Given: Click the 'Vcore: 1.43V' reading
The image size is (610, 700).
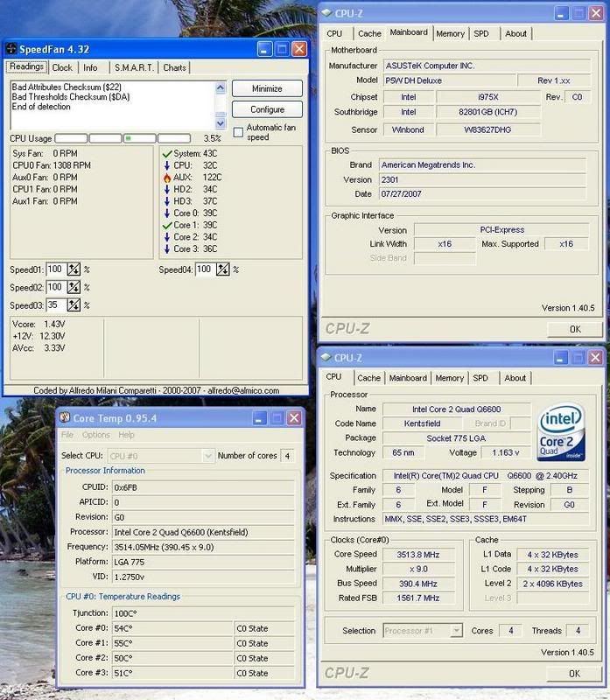Looking at the screenshot, I should pyautogui.click(x=39, y=324).
